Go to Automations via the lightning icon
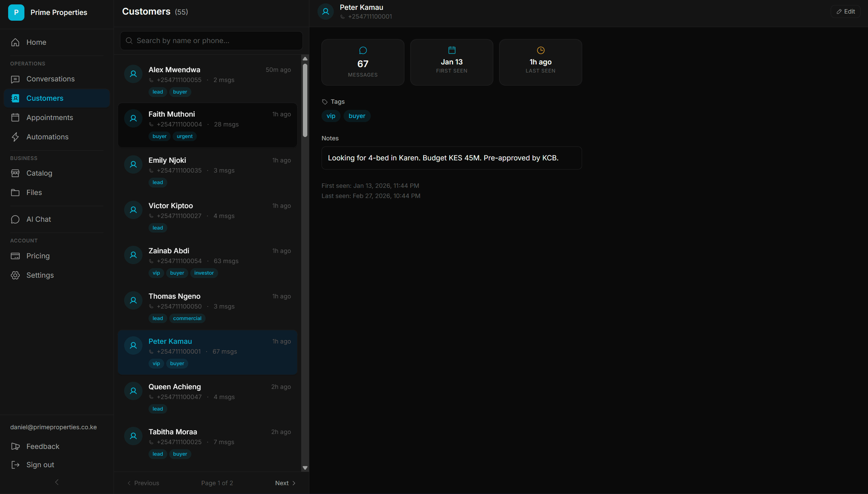Viewport: 868px width, 494px height. coord(15,137)
